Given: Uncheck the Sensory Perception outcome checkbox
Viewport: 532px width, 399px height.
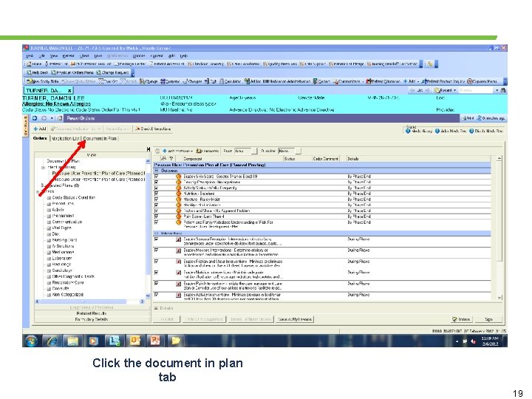Looking at the screenshot, I should (x=157, y=183).
